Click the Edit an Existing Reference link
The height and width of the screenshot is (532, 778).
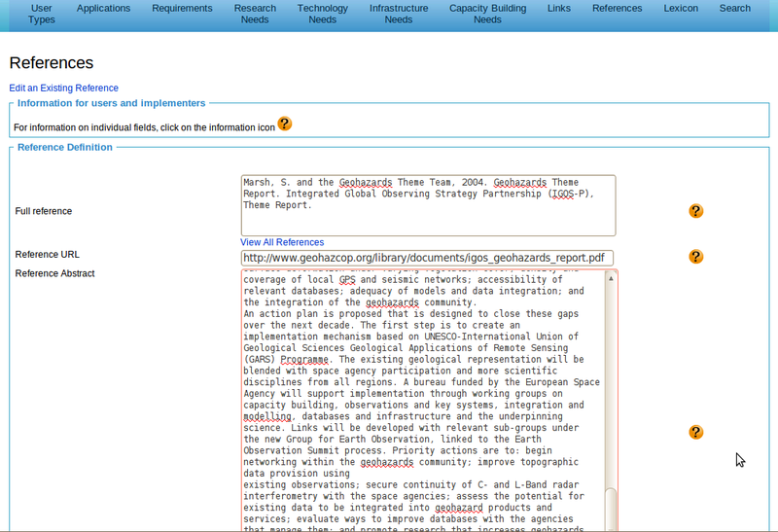coord(64,89)
